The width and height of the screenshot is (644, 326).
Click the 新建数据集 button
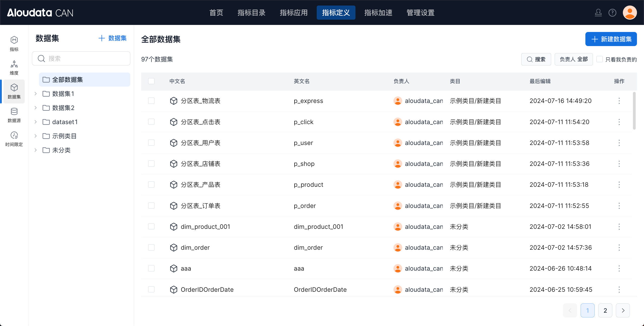[611, 39]
